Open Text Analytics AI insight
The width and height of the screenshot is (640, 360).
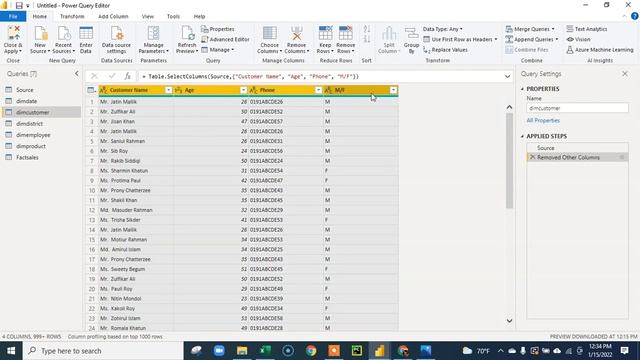tap(587, 29)
